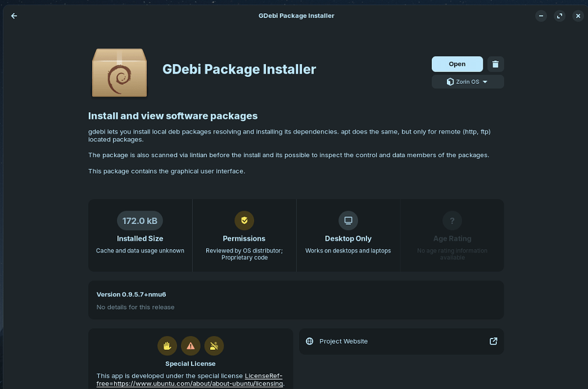Click the back arrow in the header bar
This screenshot has width=588, height=389.
[14, 15]
